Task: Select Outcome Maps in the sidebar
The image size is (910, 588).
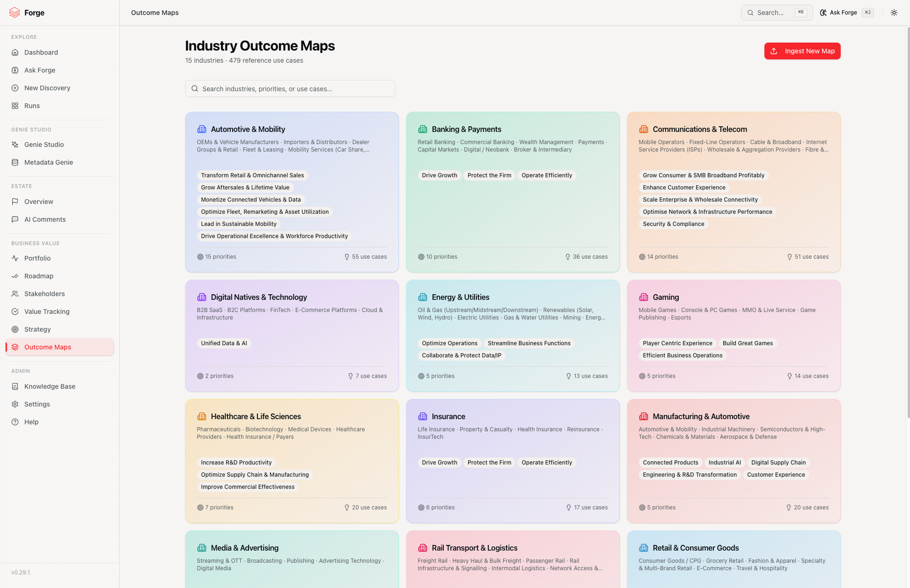Action: [x=60, y=347]
